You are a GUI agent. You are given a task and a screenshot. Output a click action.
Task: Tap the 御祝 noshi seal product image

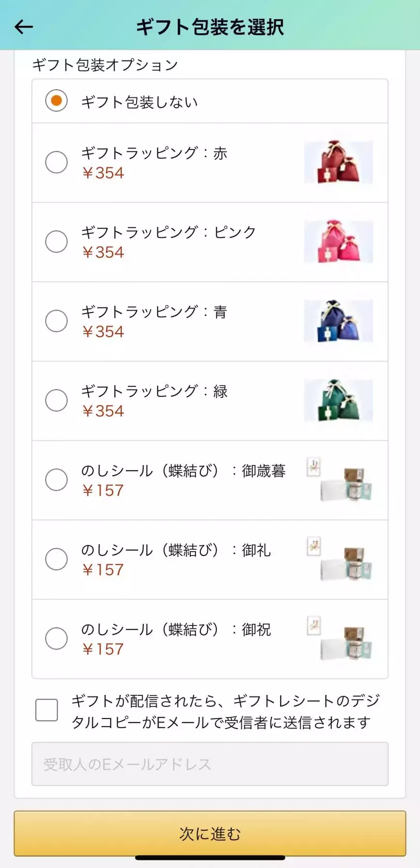click(339, 639)
